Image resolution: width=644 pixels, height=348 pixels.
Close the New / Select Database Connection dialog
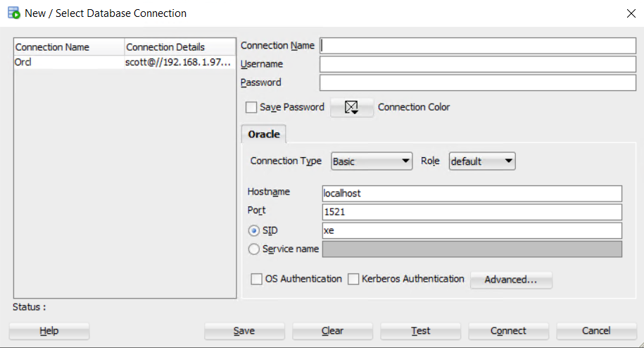point(630,13)
